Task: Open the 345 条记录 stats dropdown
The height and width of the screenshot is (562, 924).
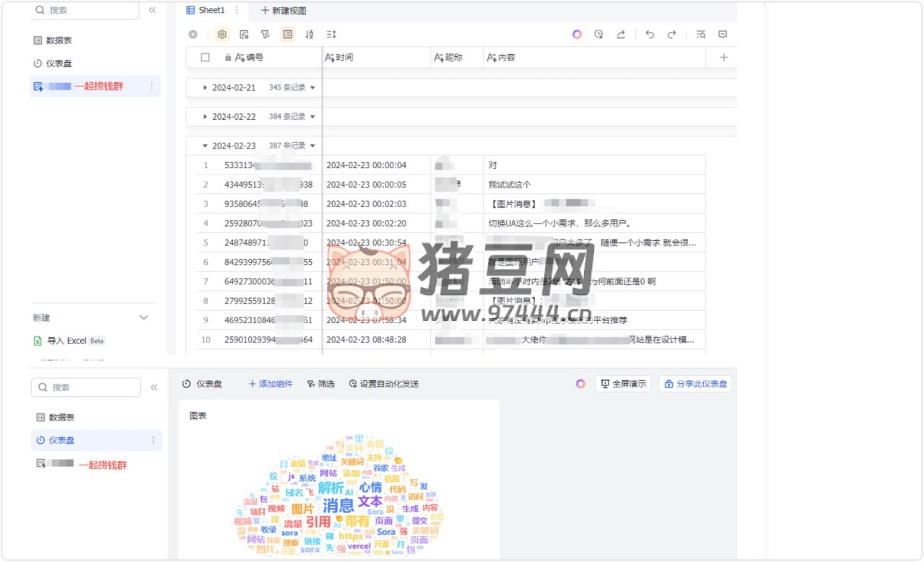Action: click(313, 87)
